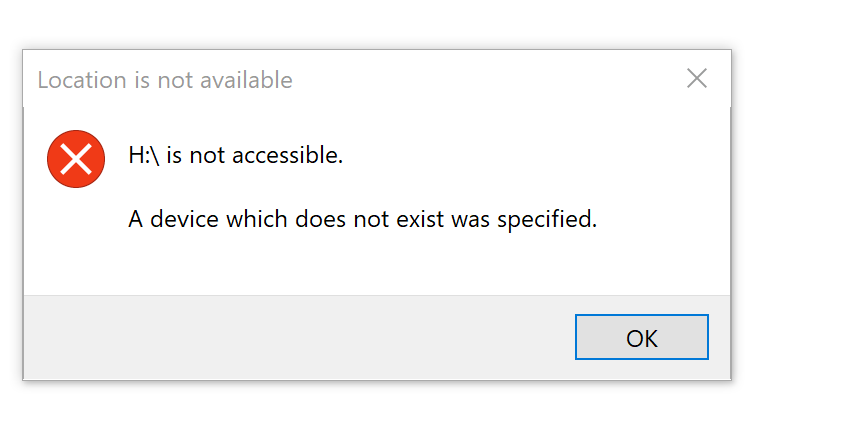844x446 pixels.
Task: Click the empty title bar area left of the close button
Action: coord(480,80)
